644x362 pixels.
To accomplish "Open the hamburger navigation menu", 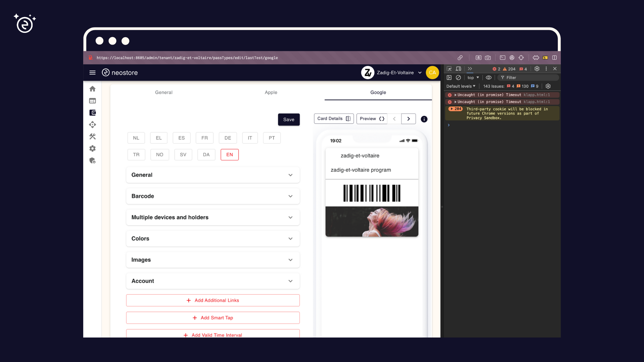I will pos(93,72).
